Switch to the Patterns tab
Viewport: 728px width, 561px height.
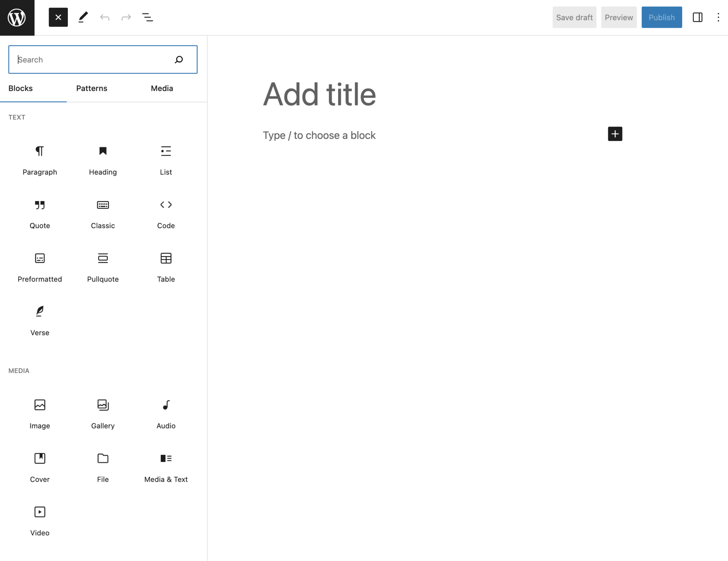91,88
